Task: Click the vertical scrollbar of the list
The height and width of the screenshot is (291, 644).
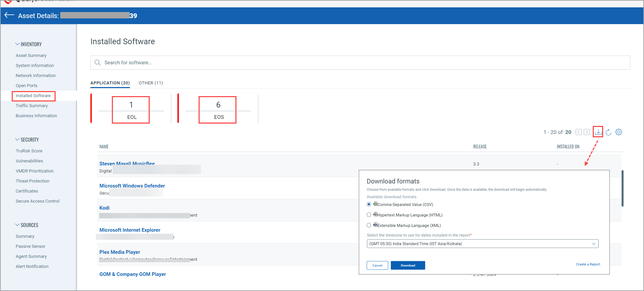Action: click(x=622, y=189)
